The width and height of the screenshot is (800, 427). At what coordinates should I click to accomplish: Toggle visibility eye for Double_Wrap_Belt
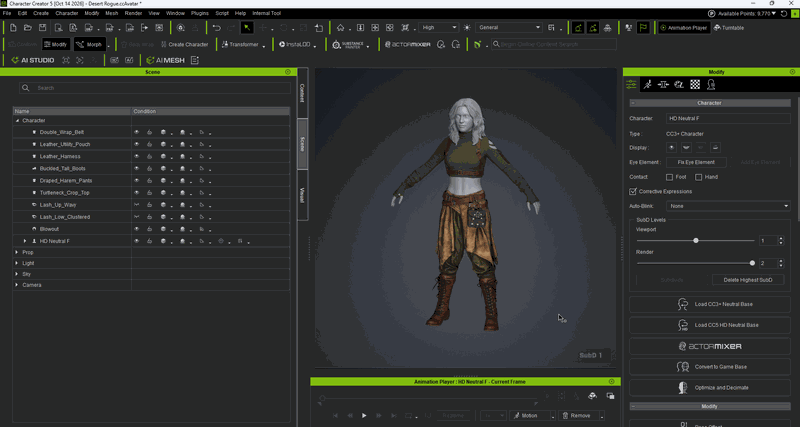(x=137, y=132)
